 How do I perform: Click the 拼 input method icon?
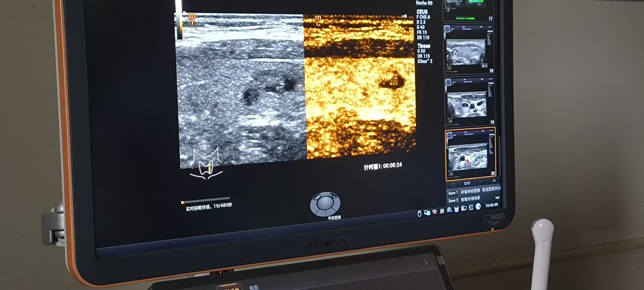click(x=442, y=211)
